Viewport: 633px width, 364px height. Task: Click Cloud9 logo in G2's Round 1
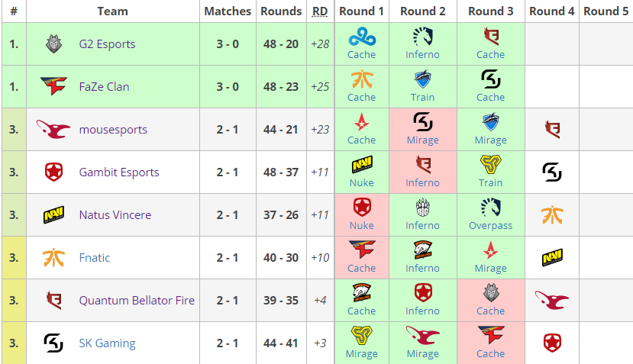(x=362, y=37)
